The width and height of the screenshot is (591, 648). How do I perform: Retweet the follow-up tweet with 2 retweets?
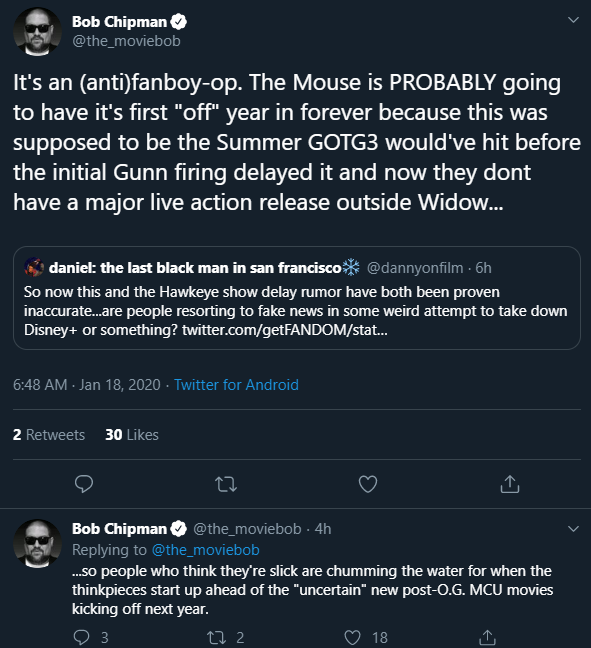coord(216,637)
